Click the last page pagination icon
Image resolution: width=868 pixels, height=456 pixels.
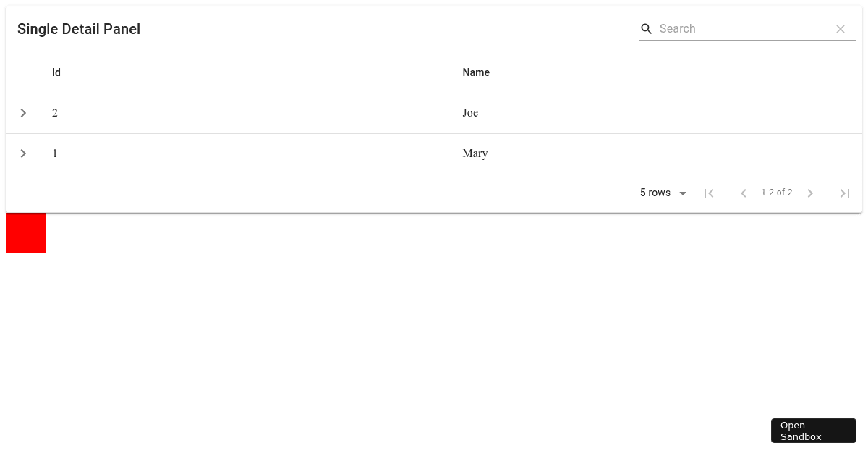(x=844, y=193)
